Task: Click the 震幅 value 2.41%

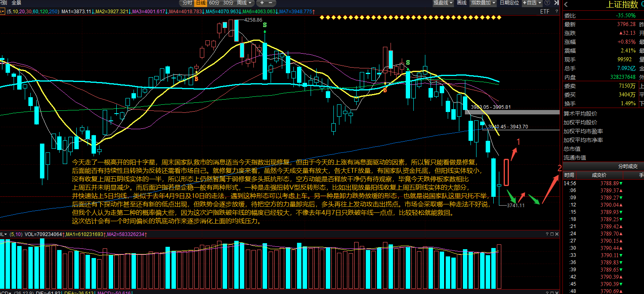Action: (x=628, y=51)
